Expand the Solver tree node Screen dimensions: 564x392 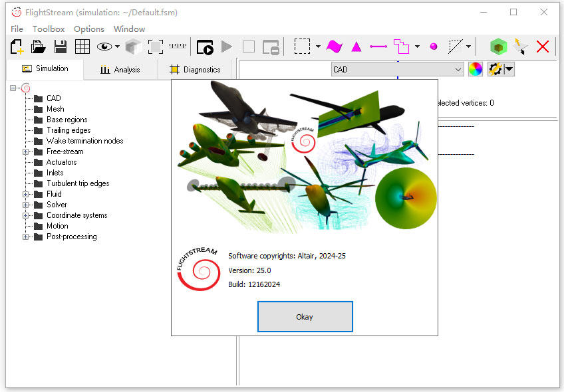25,205
